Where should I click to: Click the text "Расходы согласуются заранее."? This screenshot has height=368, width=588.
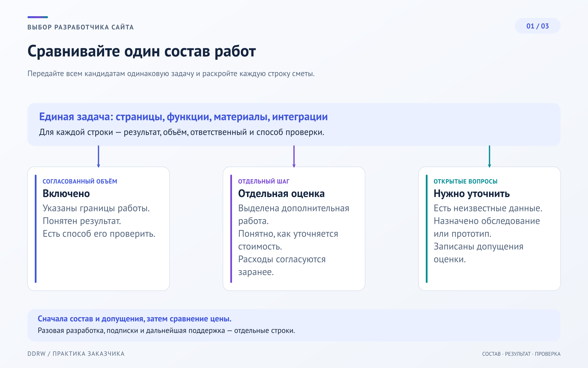point(282,266)
